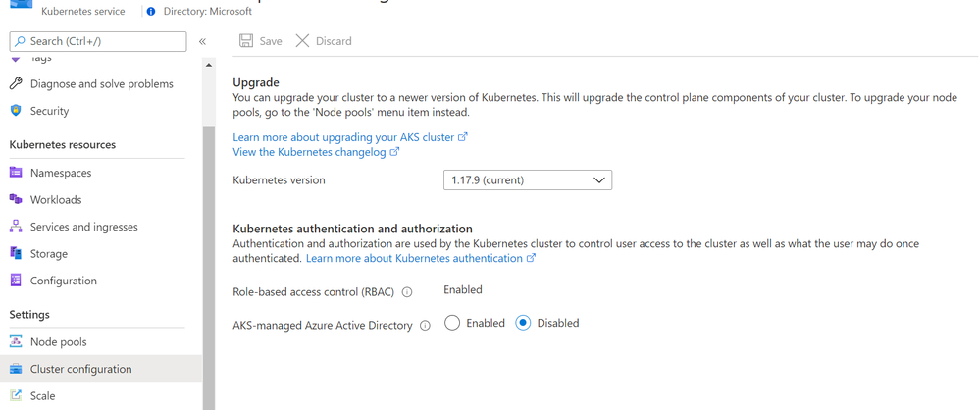Focus the Search (Ctrl+/) input field
Screen dimensions: 980x410
click(x=98, y=41)
